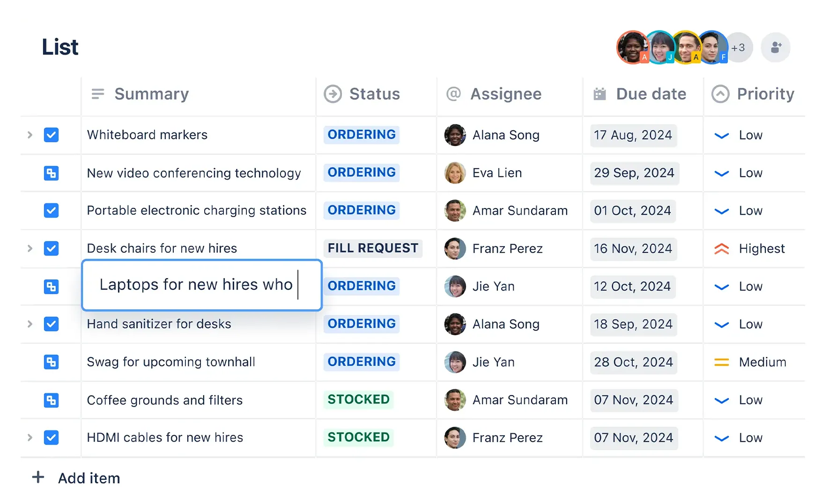The image size is (829, 504).
Task: Expand the Hand sanitizer for desks row
Action: point(30,324)
